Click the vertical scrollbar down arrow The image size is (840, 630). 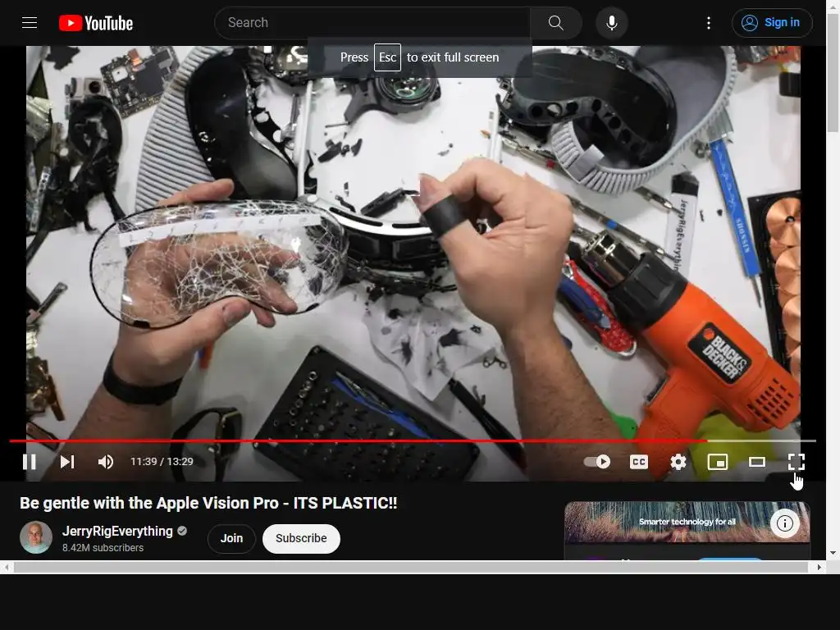(833, 553)
